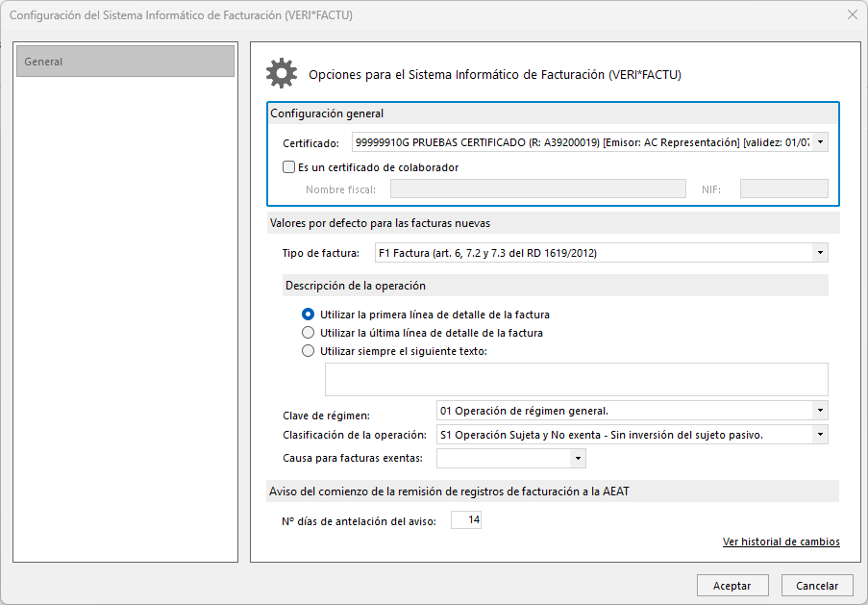
Task: Click the 'Certificado:' label
Action: pos(311,143)
